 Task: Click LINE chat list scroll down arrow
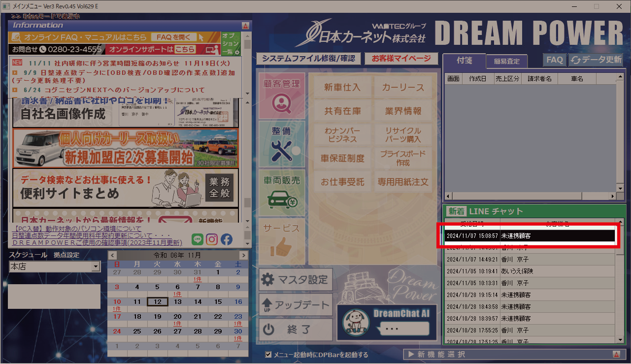click(620, 340)
